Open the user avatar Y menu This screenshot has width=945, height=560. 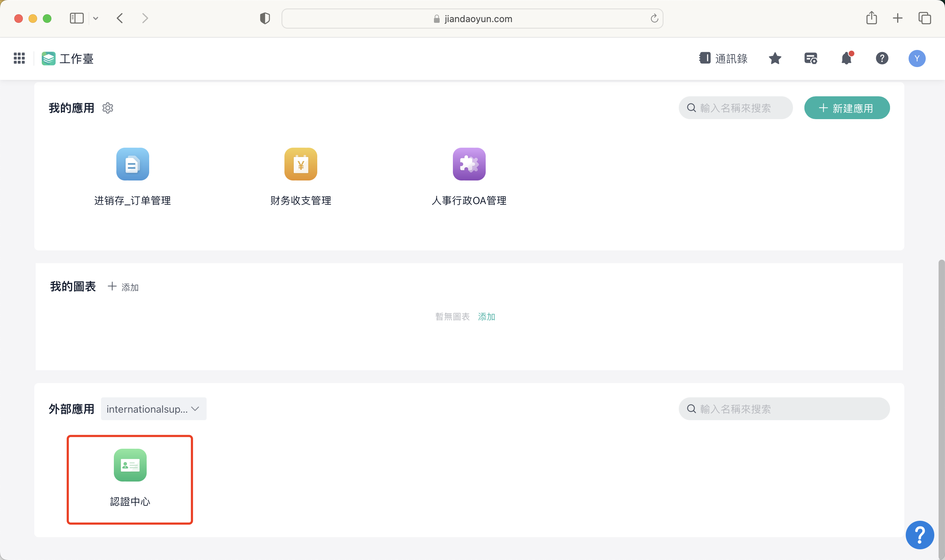coord(917,58)
